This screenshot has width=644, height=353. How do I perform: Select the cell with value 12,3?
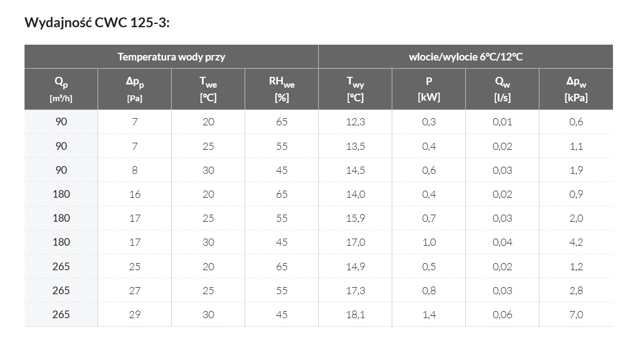[355, 122]
